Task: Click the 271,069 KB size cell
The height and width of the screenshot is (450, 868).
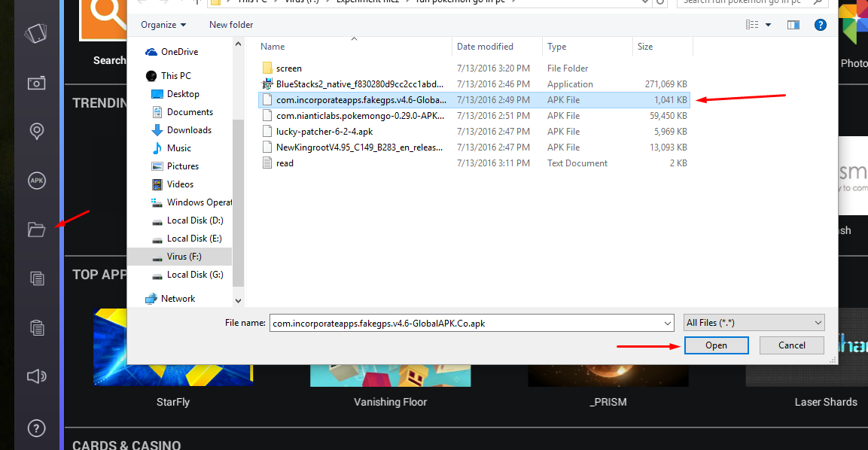Action: pyautogui.click(x=666, y=84)
